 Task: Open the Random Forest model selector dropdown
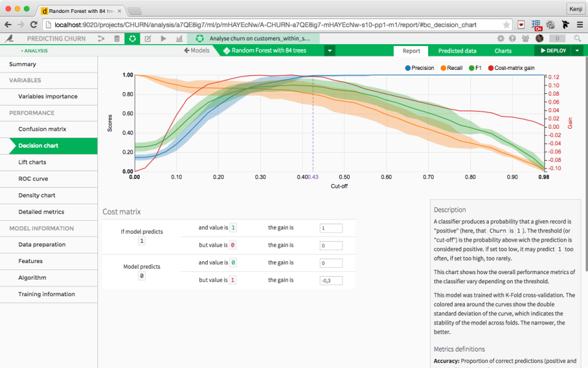click(x=329, y=50)
